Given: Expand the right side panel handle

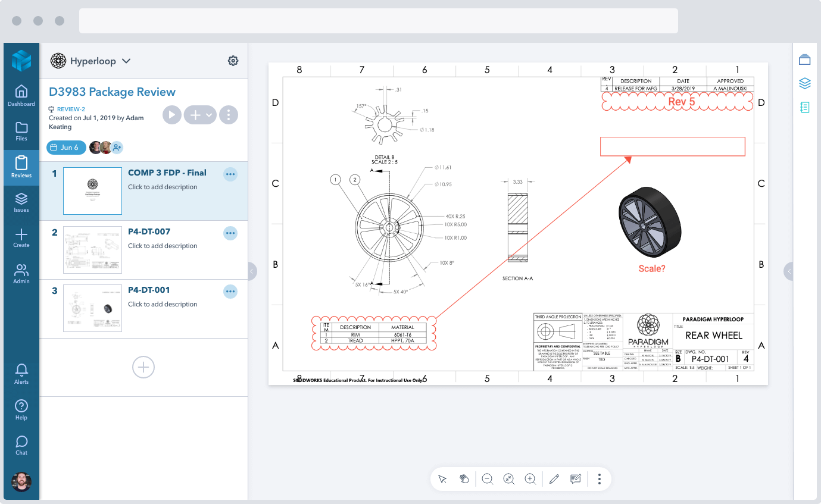Looking at the screenshot, I should [788, 271].
